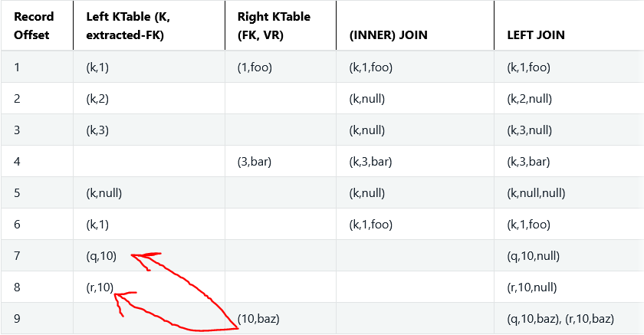
Task: Click record offset number 7
Action: click(x=17, y=256)
